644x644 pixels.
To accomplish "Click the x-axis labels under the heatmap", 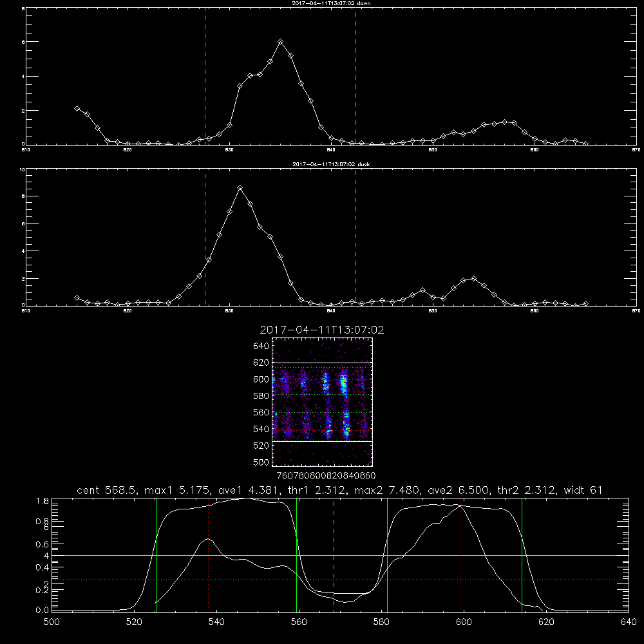I will click(x=326, y=475).
